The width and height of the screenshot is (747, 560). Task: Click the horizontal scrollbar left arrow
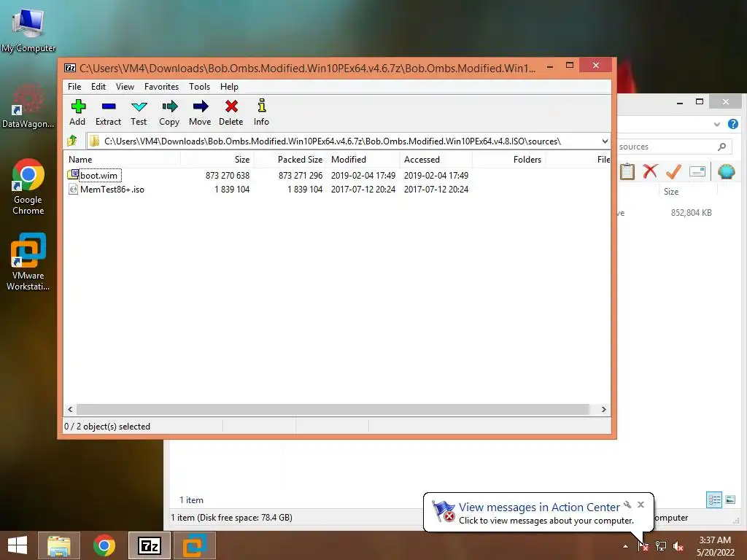tap(71, 410)
